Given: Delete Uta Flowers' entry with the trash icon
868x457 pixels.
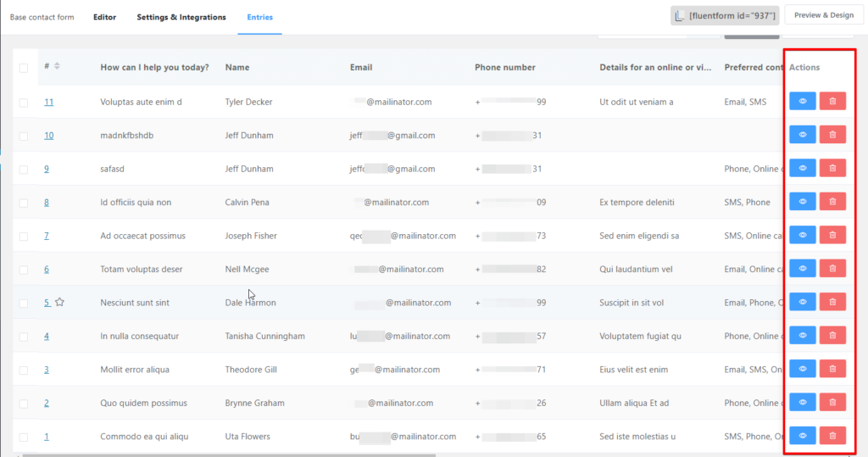Looking at the screenshot, I should click(x=832, y=436).
